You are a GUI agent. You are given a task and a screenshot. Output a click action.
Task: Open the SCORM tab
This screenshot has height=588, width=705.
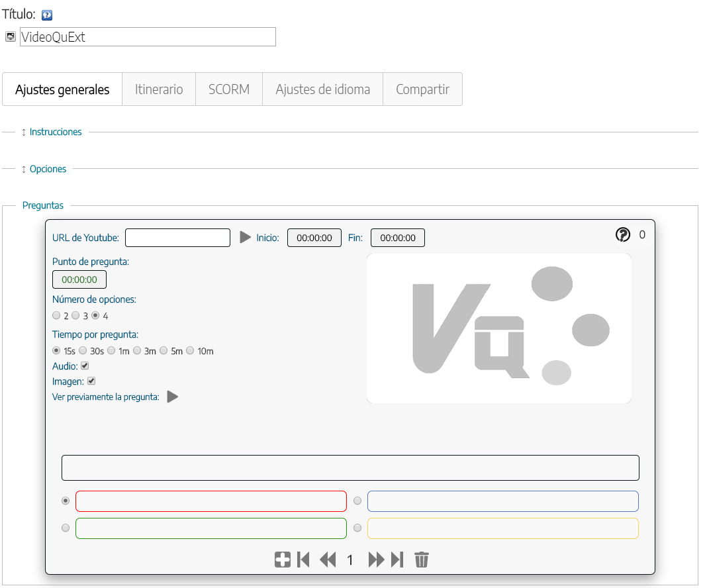pyautogui.click(x=229, y=89)
